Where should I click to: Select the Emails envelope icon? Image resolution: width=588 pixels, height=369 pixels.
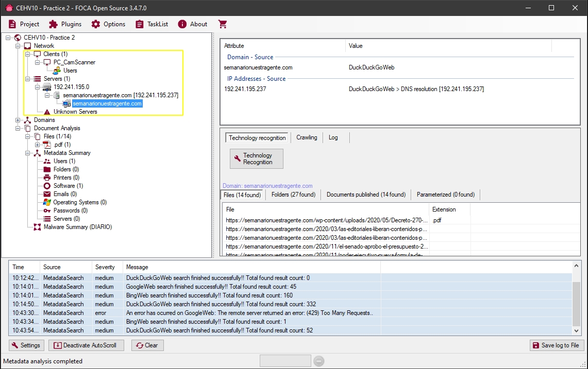click(x=47, y=194)
